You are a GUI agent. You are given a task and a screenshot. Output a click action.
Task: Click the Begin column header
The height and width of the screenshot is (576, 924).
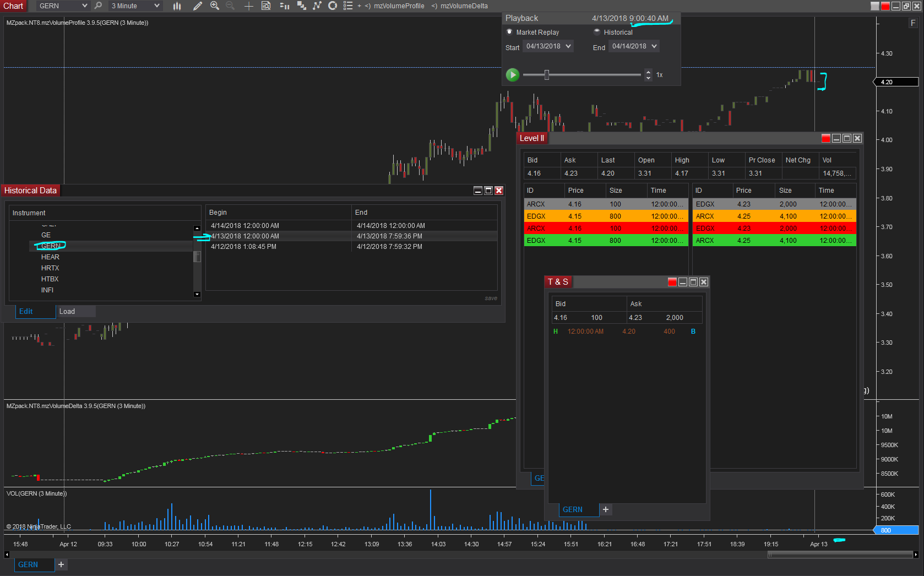pyautogui.click(x=279, y=213)
